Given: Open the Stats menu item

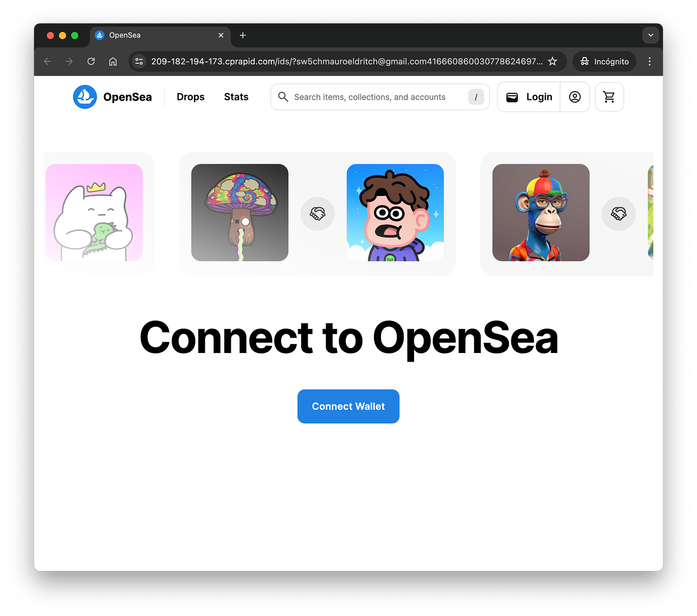Looking at the screenshot, I should click(x=236, y=97).
